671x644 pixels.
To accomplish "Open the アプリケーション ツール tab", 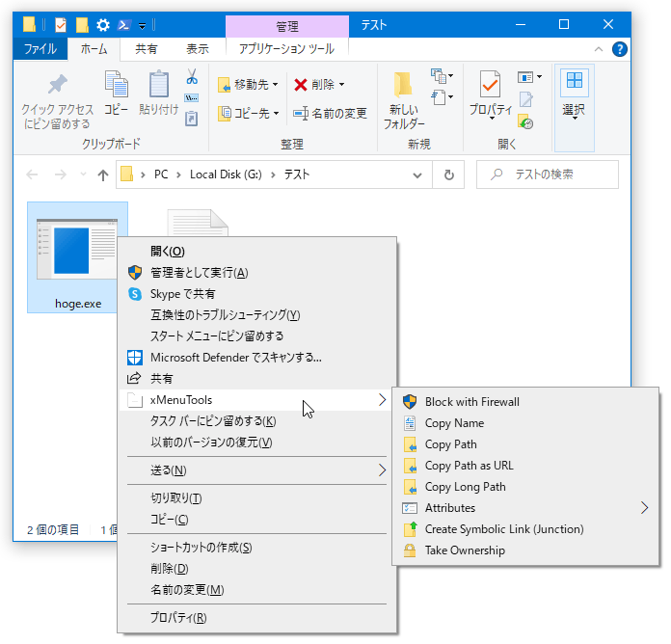I will pos(286,49).
